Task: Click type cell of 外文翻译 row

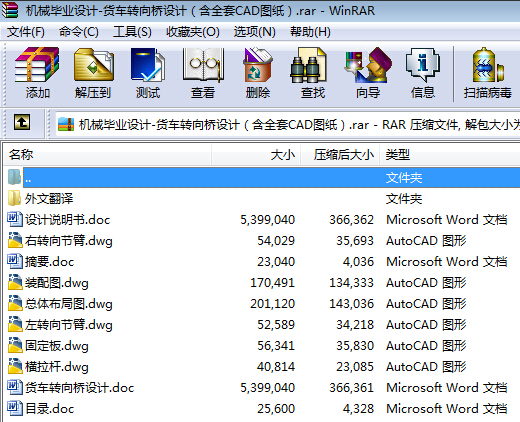Action: click(404, 199)
